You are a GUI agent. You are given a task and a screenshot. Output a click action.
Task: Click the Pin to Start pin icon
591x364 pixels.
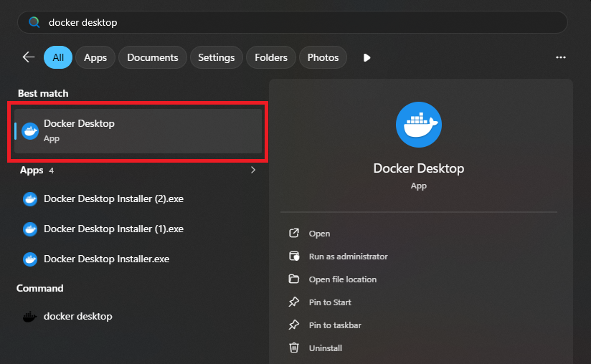click(294, 302)
